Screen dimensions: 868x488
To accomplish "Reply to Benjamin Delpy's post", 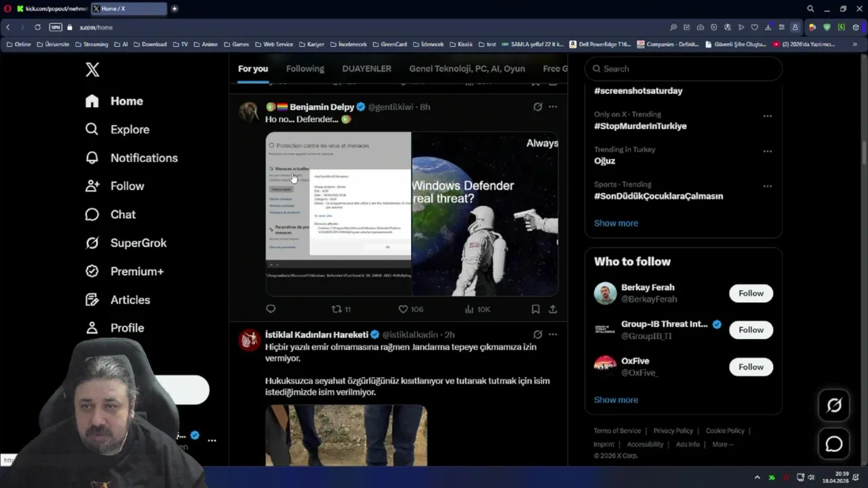I will [271, 309].
